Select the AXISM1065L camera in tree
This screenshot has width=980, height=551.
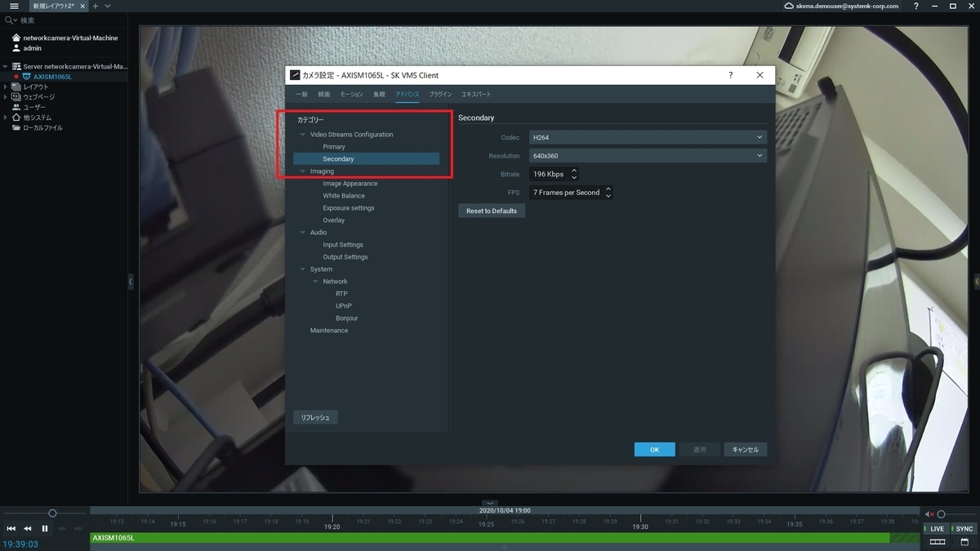point(52,77)
